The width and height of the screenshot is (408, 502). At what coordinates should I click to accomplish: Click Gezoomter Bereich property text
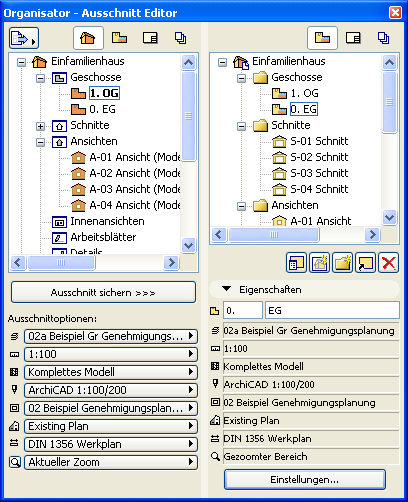point(265,457)
